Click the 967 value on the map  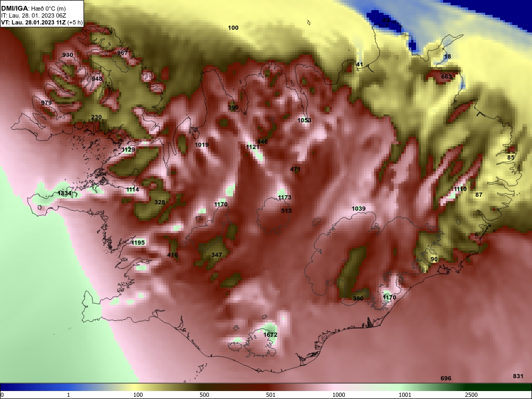(x=122, y=53)
